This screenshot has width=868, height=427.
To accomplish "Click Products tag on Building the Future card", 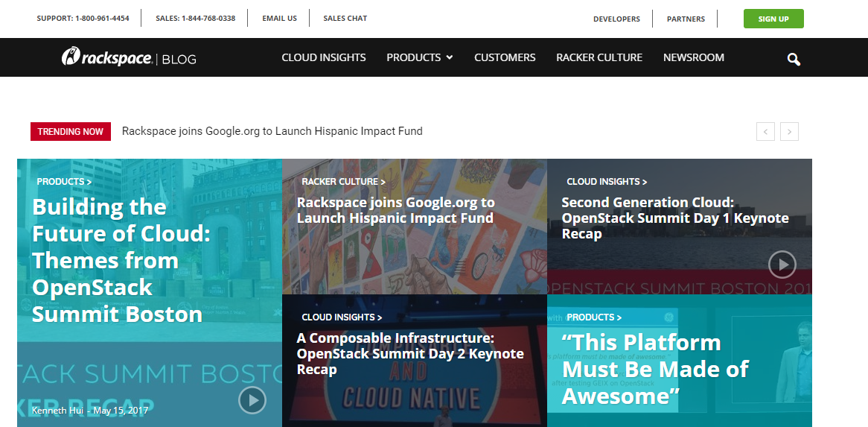I will (x=64, y=182).
